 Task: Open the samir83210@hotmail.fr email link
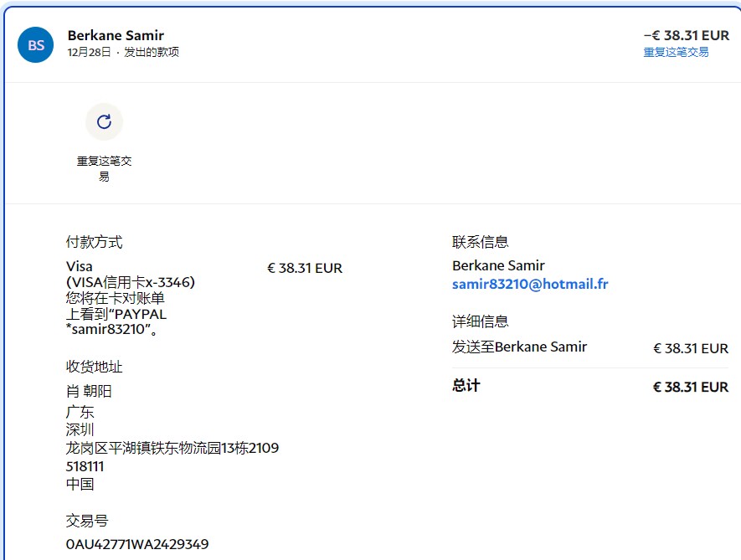530,284
